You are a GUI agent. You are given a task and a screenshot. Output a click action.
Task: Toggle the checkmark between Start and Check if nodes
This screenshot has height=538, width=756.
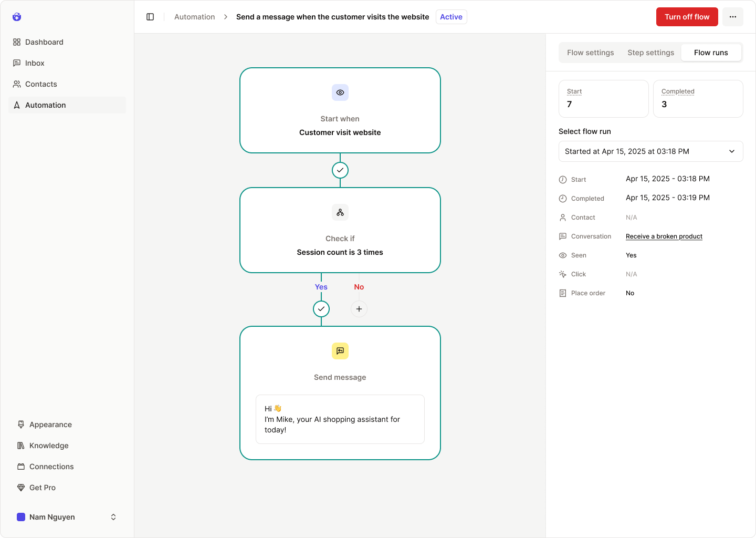pos(340,170)
